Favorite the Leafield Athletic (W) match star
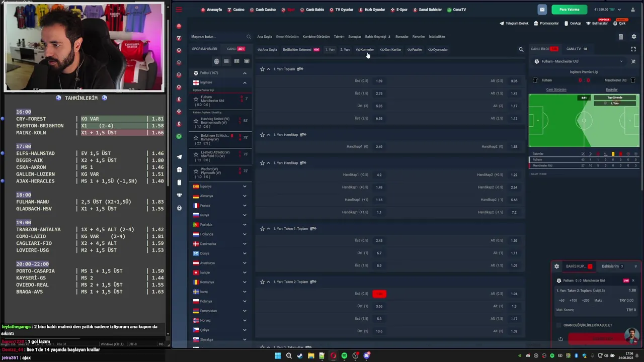Viewport: 644px width, 362px height. [x=196, y=154]
